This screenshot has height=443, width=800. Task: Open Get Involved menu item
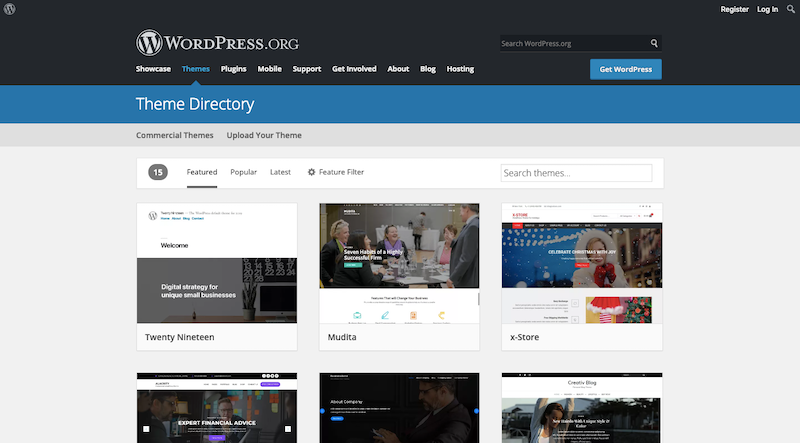coord(354,69)
